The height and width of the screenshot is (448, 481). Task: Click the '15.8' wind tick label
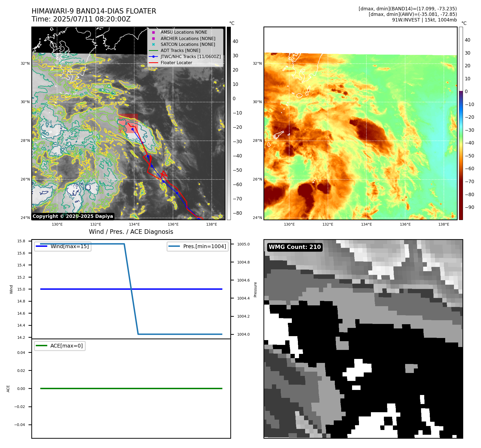point(21,241)
